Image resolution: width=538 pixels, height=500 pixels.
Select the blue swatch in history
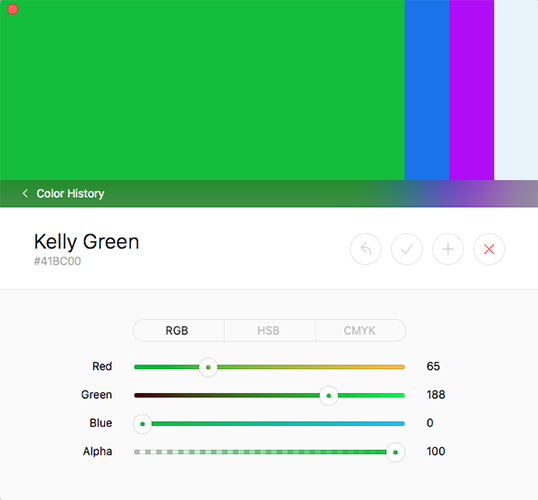click(427, 90)
